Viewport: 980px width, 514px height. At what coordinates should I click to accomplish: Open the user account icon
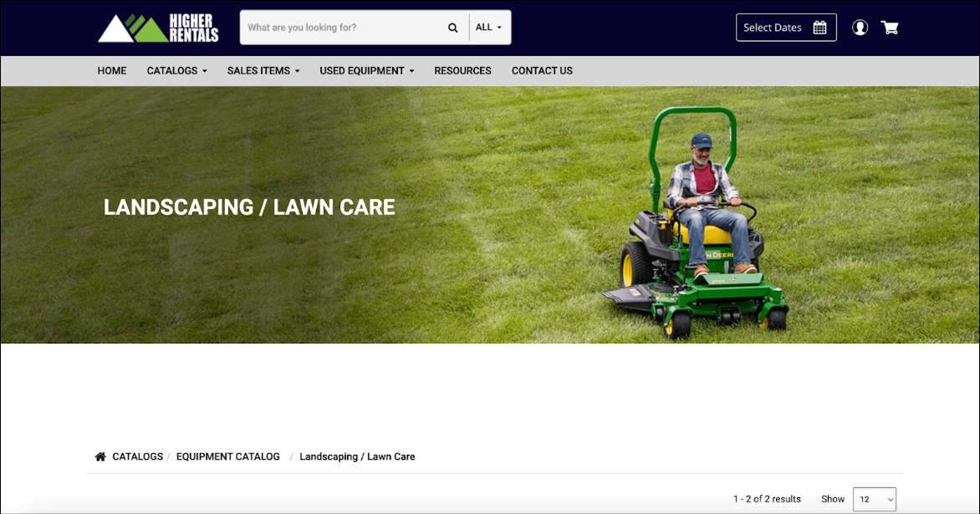pos(860,28)
